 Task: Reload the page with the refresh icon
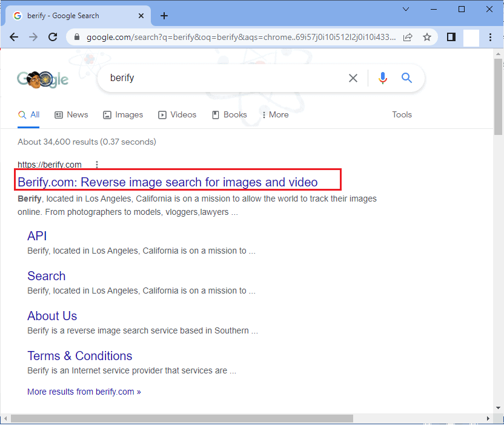pos(53,37)
